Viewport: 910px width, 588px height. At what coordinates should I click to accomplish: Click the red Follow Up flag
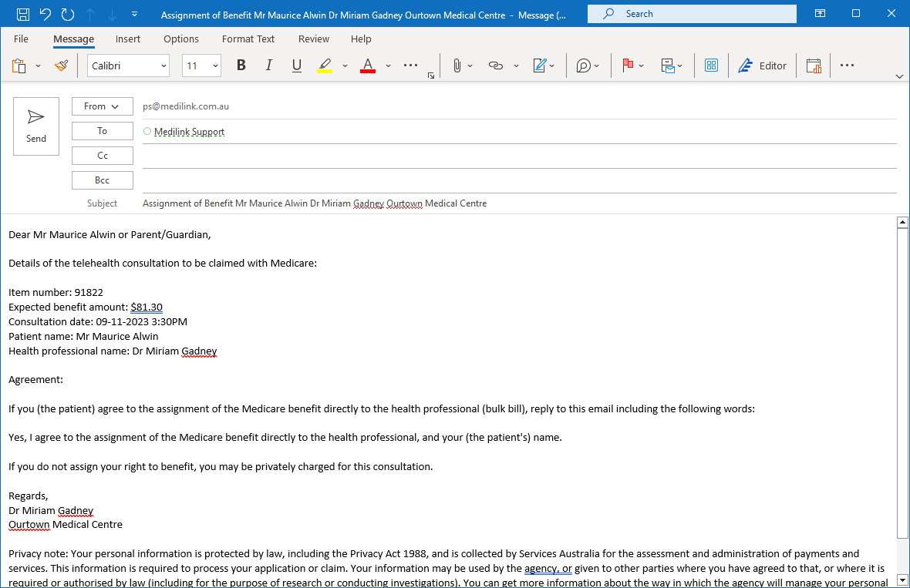628,66
